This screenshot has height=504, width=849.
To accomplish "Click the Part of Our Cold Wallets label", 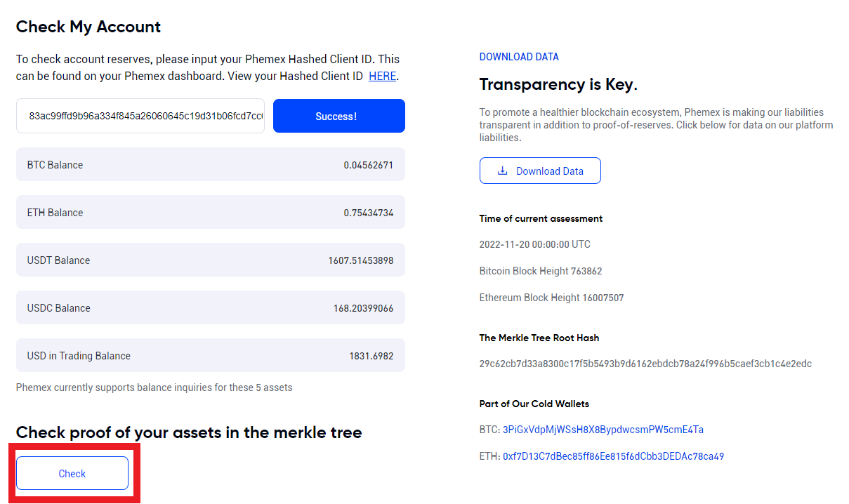I will click(x=534, y=404).
